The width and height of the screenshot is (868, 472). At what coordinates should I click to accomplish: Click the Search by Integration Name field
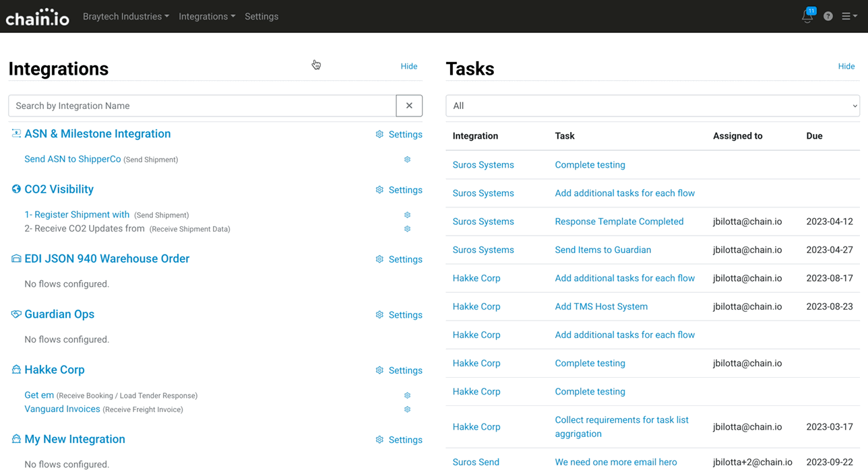[202, 106]
